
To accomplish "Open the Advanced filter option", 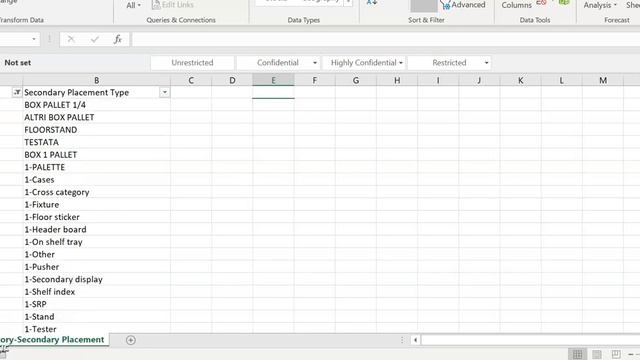I will tap(464, 5).
